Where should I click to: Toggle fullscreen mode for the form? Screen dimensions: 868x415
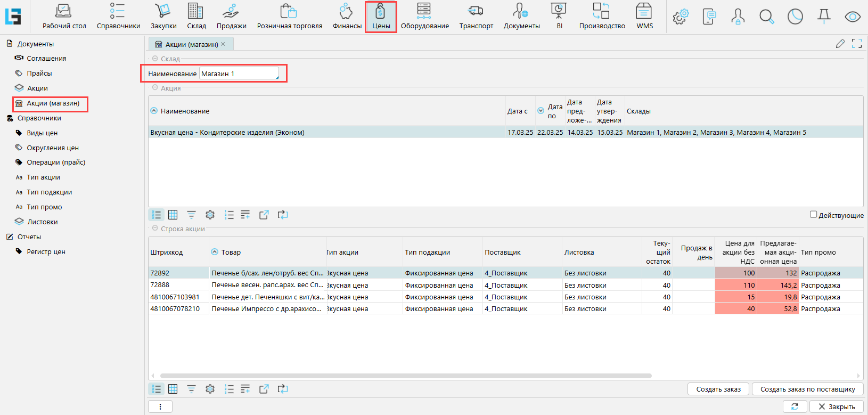pyautogui.click(x=857, y=44)
